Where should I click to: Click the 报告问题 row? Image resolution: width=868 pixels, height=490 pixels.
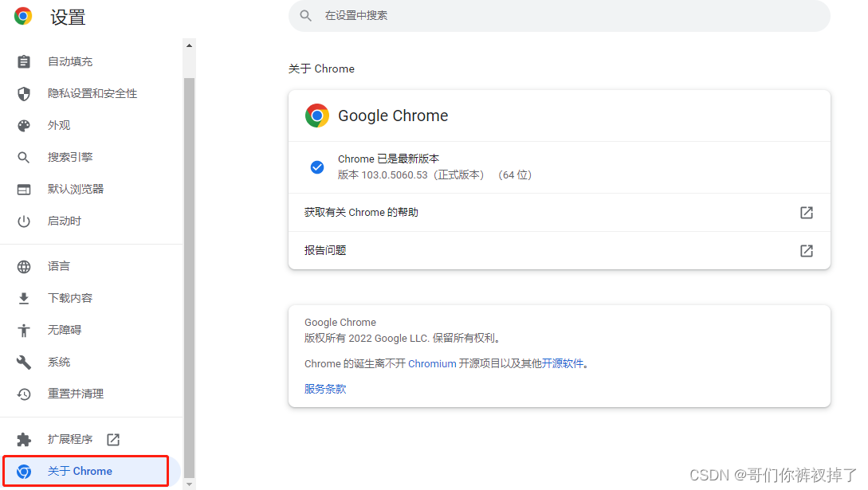559,250
